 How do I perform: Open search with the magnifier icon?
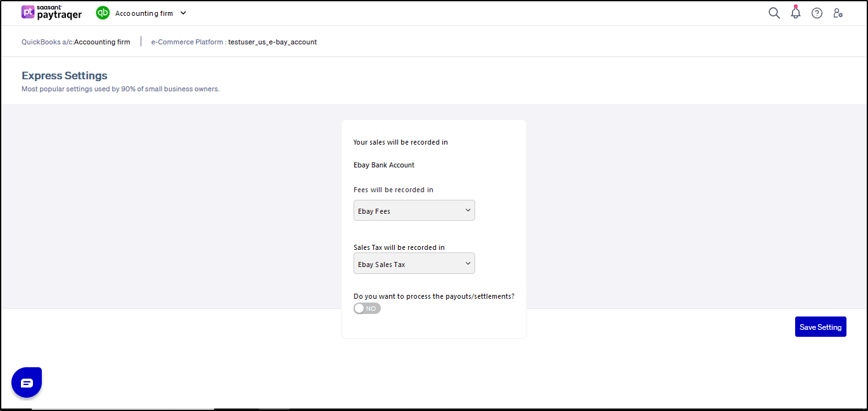(774, 13)
